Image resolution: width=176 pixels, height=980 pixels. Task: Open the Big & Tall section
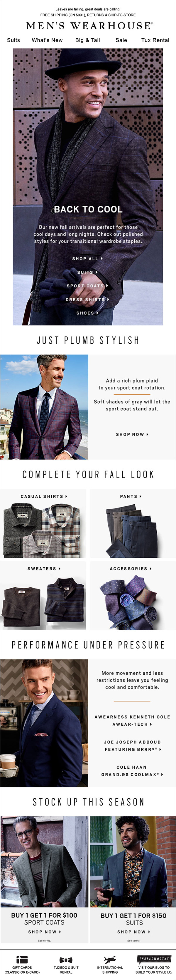coord(88,40)
